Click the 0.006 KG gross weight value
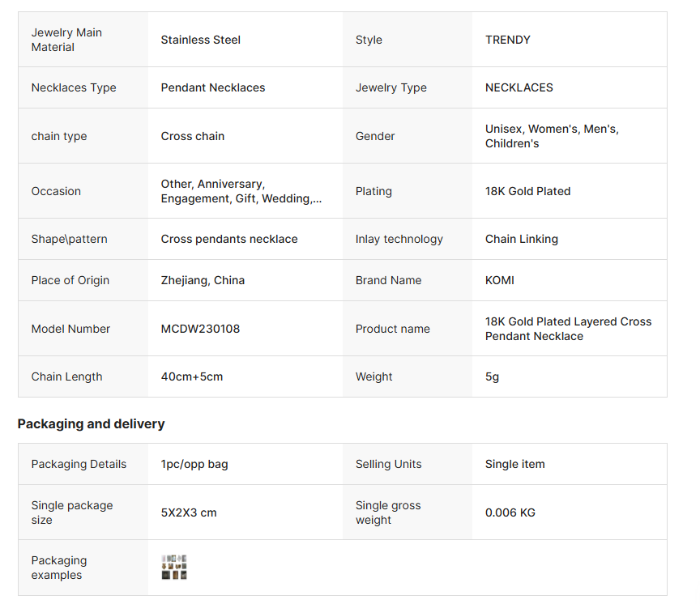 510,513
